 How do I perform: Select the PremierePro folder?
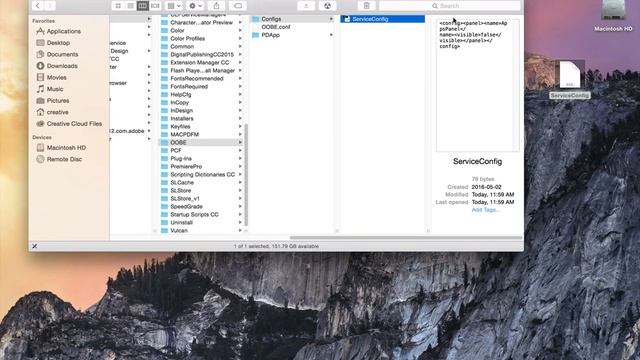[186, 167]
